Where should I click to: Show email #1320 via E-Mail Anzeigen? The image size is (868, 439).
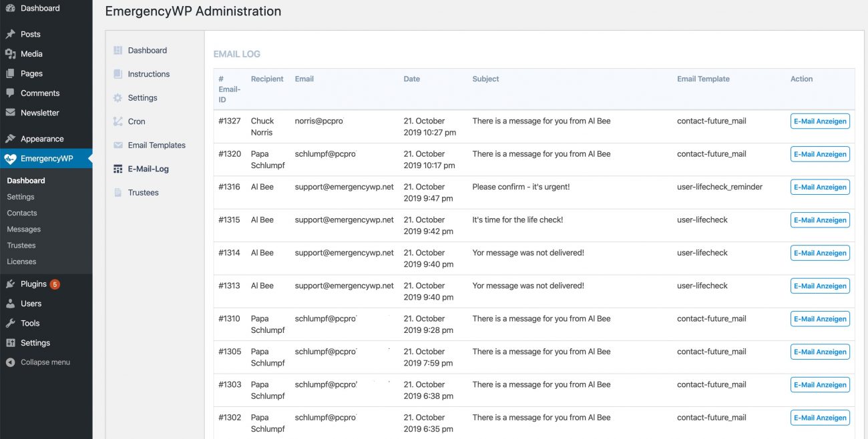[x=820, y=154]
